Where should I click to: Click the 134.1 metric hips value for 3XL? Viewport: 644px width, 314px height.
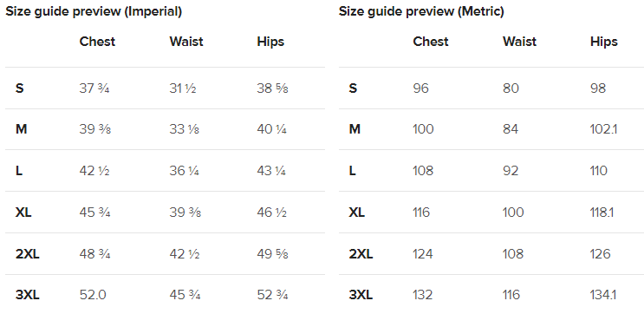tap(603, 295)
